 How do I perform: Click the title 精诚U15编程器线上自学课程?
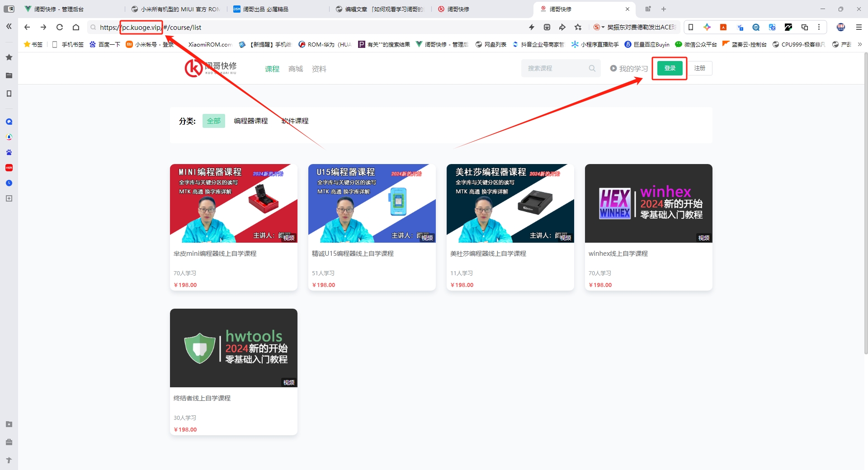tap(353, 254)
